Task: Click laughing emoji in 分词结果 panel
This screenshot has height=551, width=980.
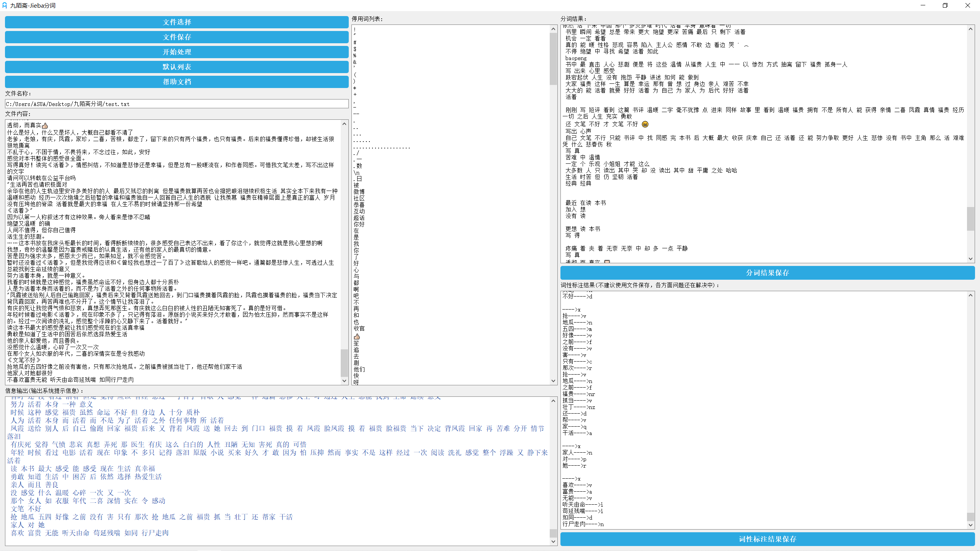Action: 645,124
